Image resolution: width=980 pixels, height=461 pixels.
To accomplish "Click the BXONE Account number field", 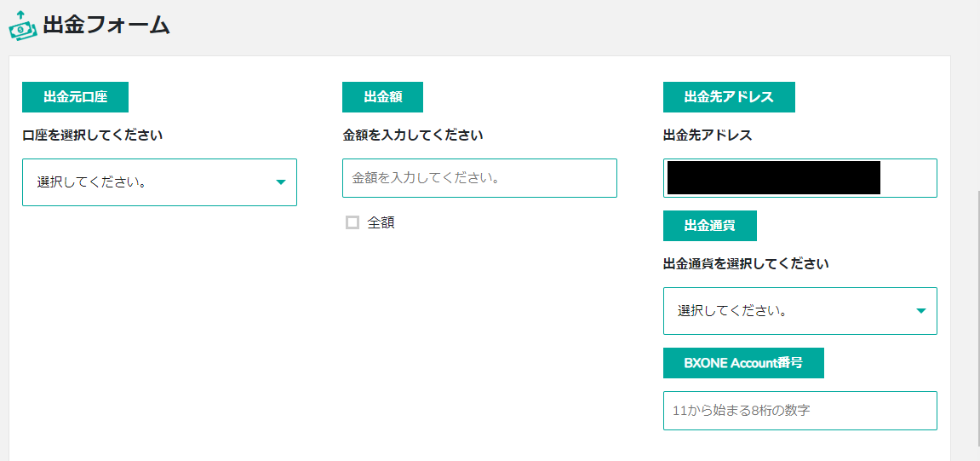I will 800,411.
